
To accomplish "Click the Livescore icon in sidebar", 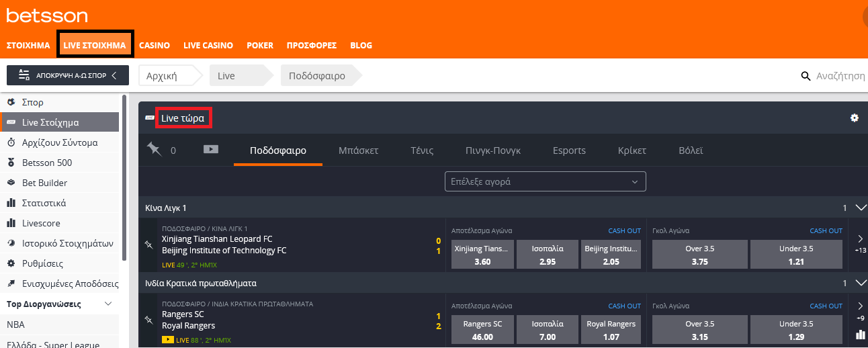I will 11,223.
